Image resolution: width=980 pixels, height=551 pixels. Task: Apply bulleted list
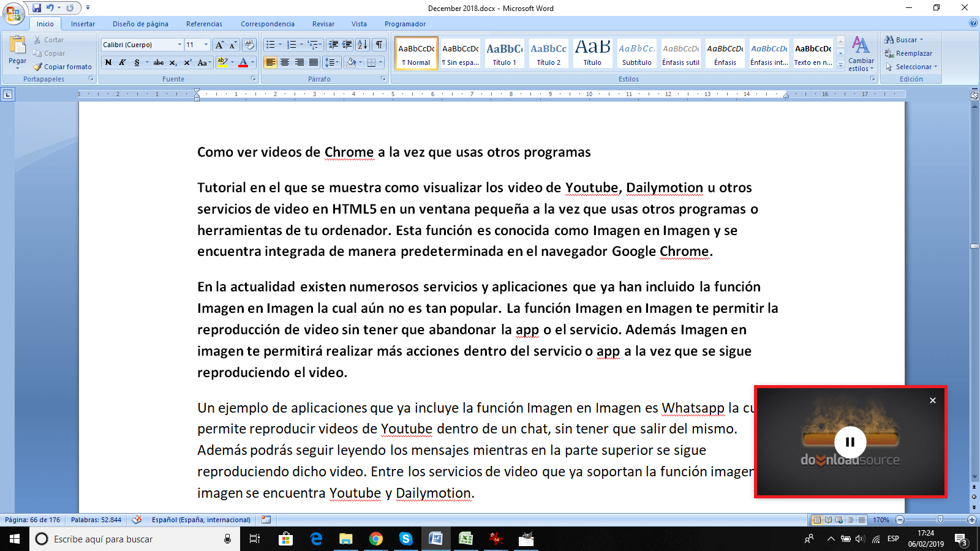[270, 45]
